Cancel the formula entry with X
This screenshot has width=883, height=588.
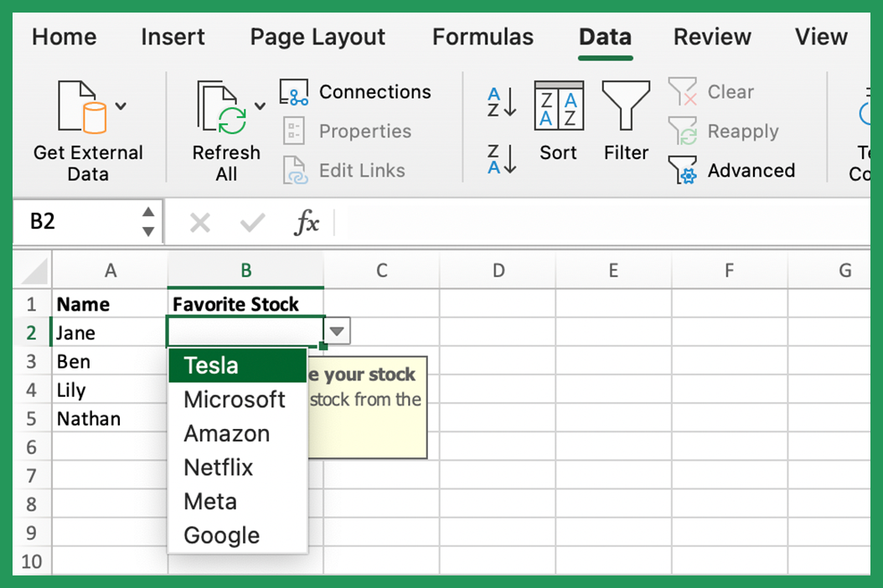click(200, 223)
